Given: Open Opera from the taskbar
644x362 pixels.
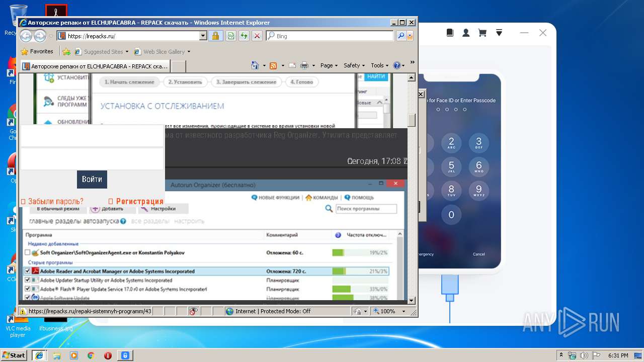Looking at the screenshot, I should point(108,355).
